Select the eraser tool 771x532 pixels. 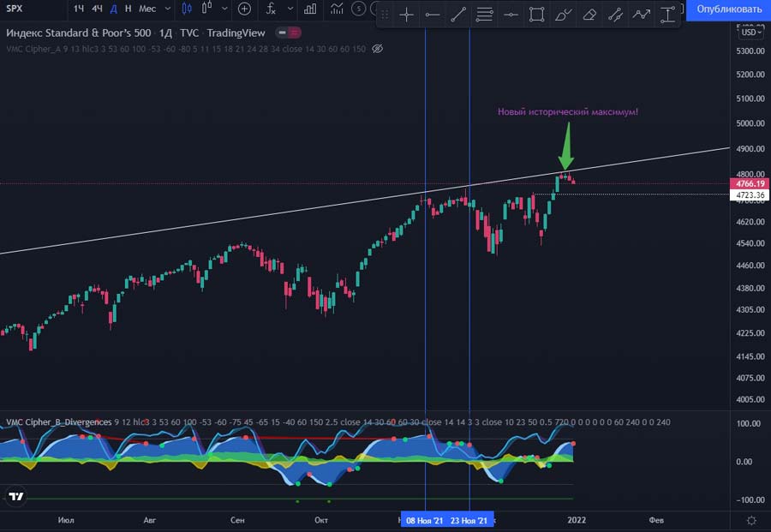(589, 15)
